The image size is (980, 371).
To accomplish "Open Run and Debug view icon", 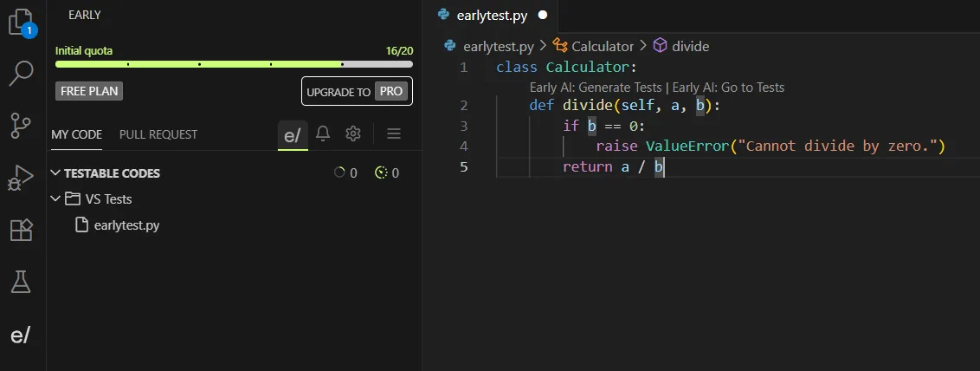I will tap(21, 178).
